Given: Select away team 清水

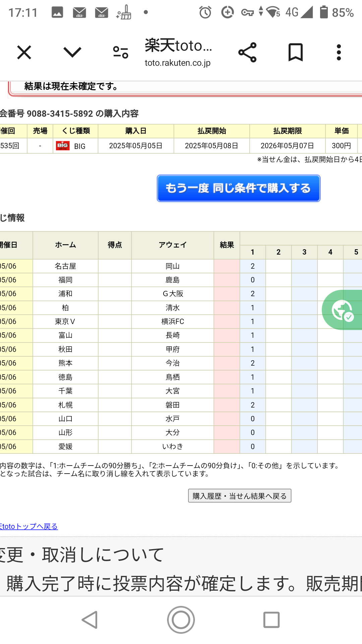Looking at the screenshot, I should [x=173, y=308].
